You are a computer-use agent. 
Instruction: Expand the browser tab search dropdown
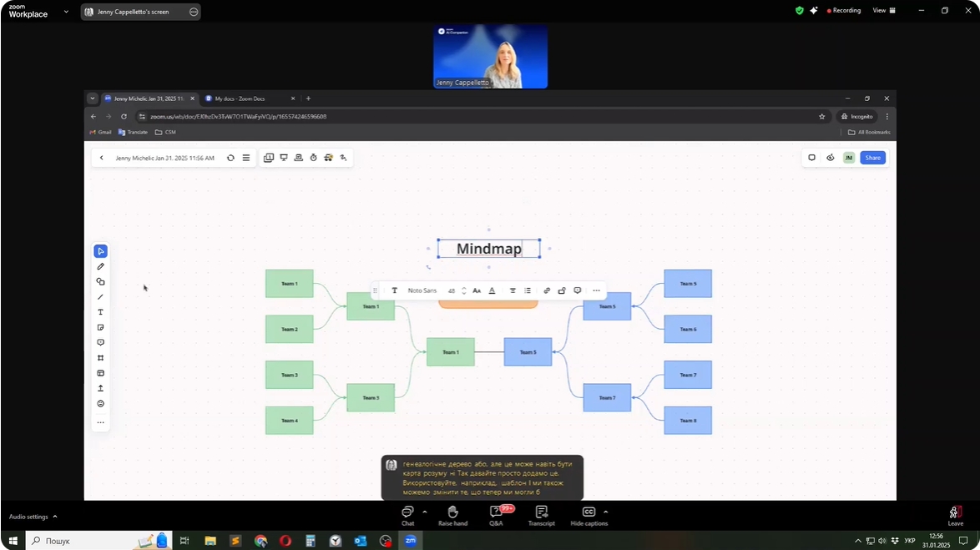click(93, 98)
